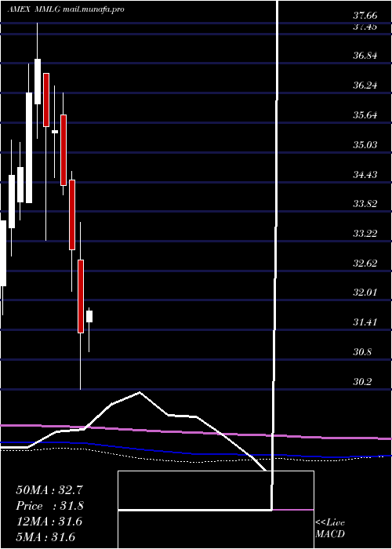This screenshot has width=392, height=549.
Task: Click the 34.43 price level label
Action: 365,174
